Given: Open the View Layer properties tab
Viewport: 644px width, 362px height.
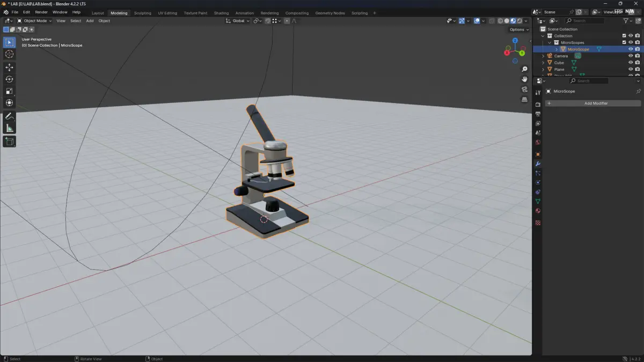Looking at the screenshot, I should tap(538, 124).
